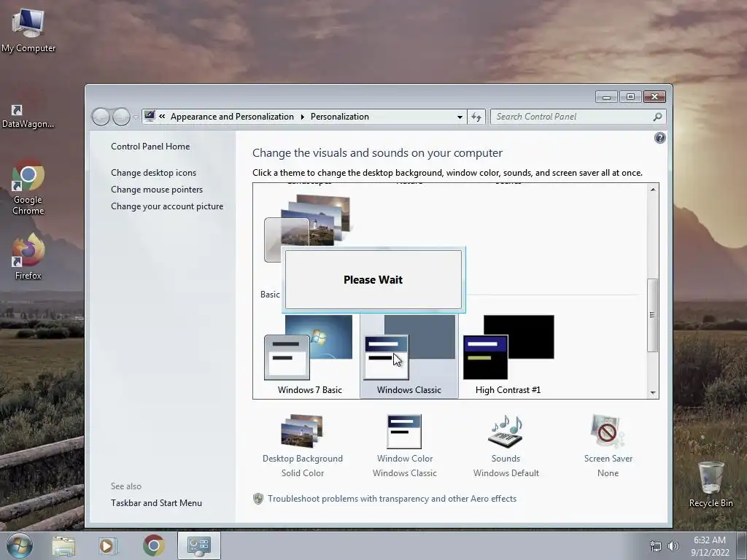Image resolution: width=747 pixels, height=560 pixels.
Task: Open the Recycle Bin on desktop
Action: coord(711,484)
